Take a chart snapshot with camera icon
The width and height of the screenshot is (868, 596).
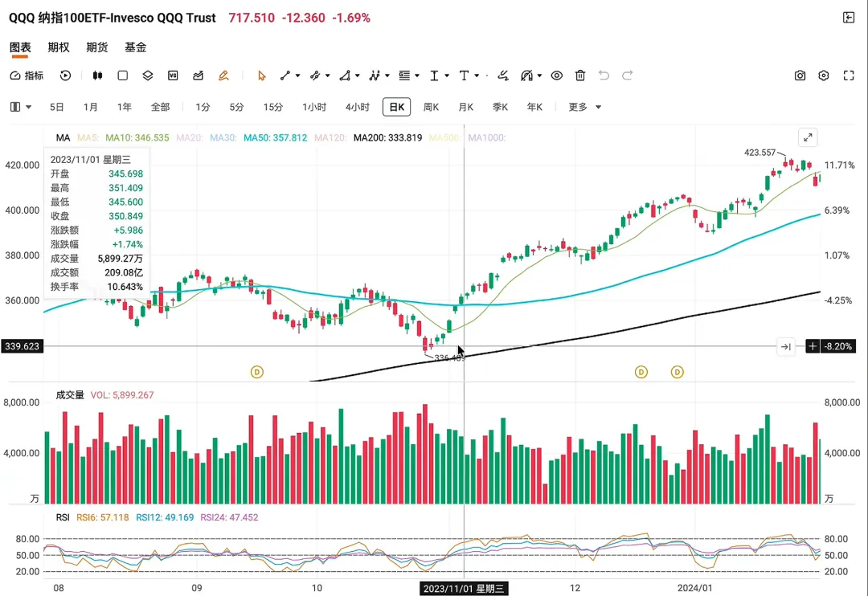pos(800,76)
